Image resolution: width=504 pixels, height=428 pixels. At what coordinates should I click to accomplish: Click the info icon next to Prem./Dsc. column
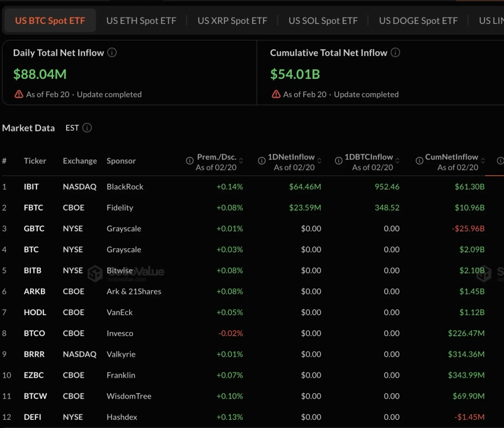(190, 161)
